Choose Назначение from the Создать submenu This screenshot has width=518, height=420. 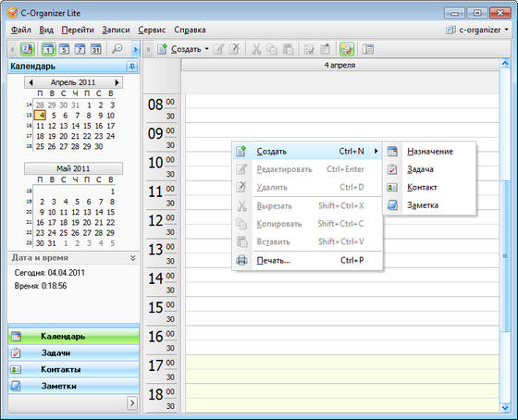coord(429,152)
